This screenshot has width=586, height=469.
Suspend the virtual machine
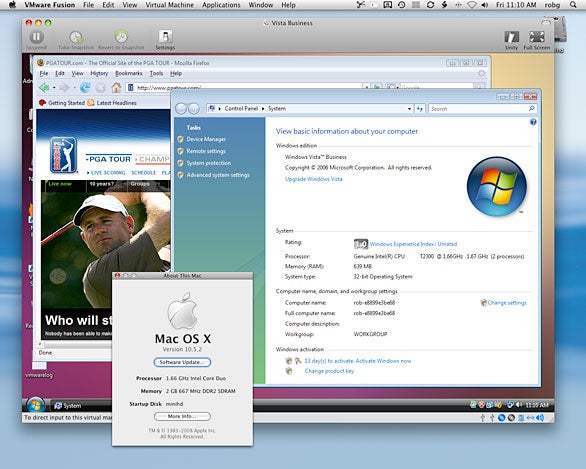pyautogui.click(x=36, y=37)
